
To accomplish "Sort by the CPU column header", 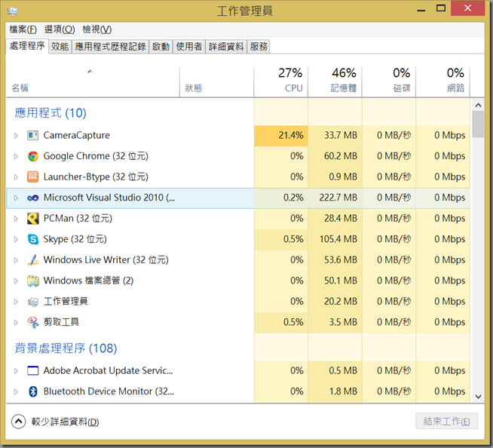I will point(280,81).
